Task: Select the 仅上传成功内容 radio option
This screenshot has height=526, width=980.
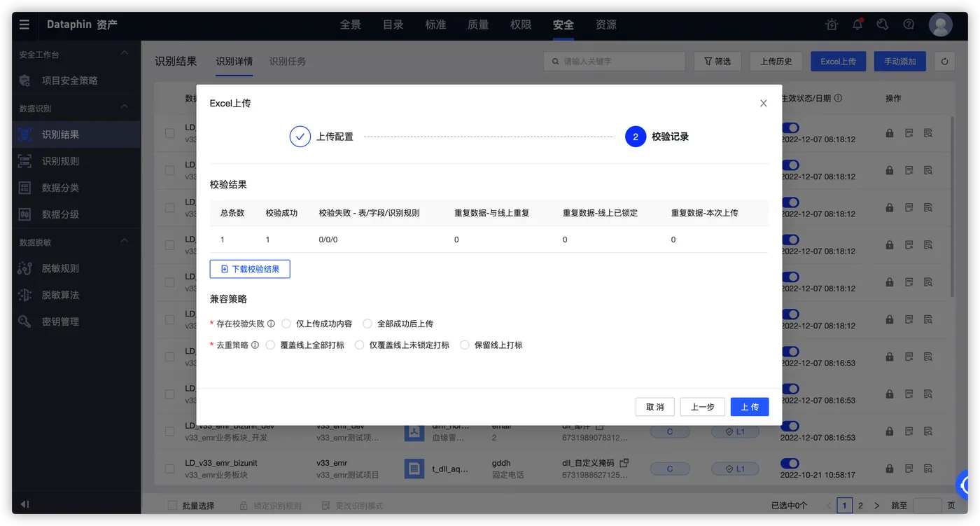Action: 286,324
